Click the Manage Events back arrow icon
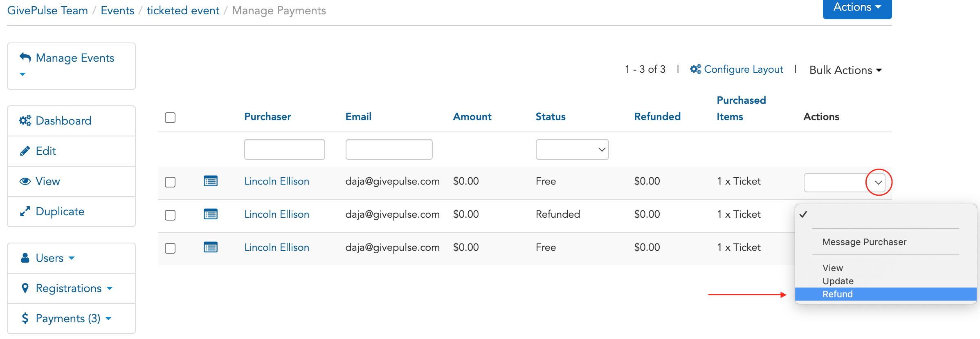 [25, 58]
